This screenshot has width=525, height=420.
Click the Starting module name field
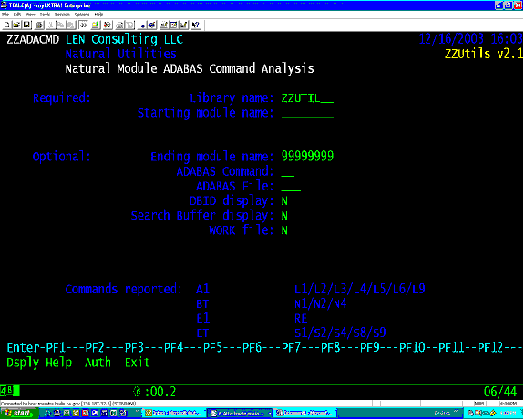pos(307,113)
